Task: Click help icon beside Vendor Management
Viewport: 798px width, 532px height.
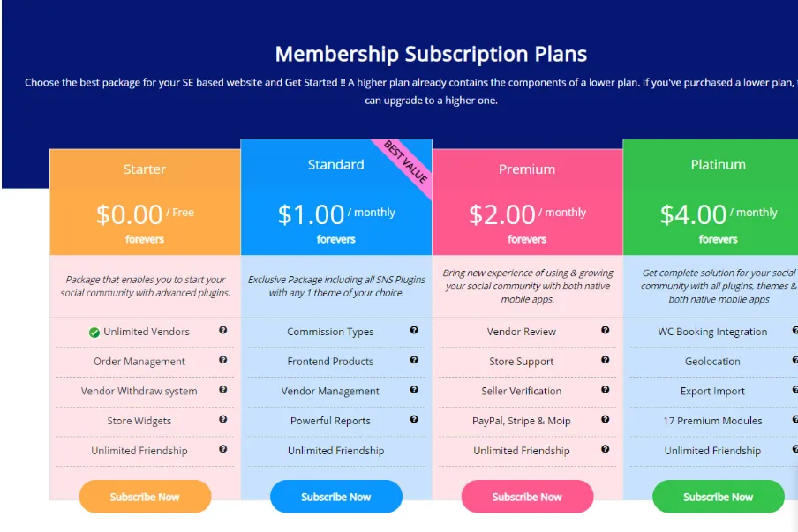Action: [x=414, y=390]
